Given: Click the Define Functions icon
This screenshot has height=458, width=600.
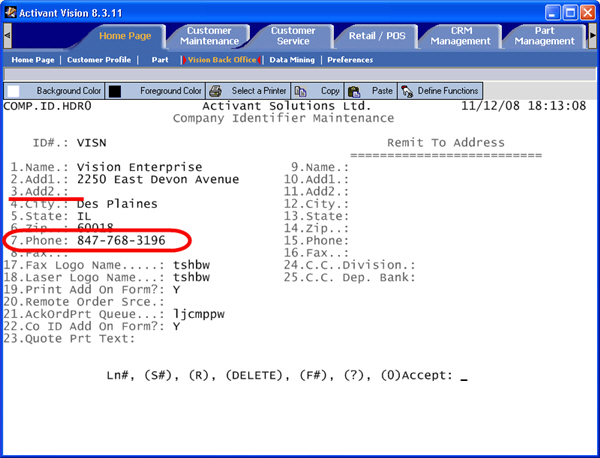Looking at the screenshot, I should [407, 91].
